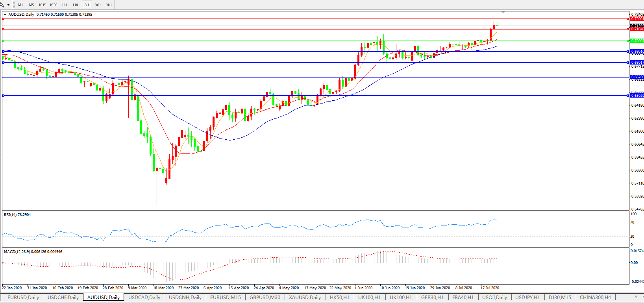
Task: Open the EURUSD,Daily chart tab
Action: pyautogui.click(x=23, y=297)
